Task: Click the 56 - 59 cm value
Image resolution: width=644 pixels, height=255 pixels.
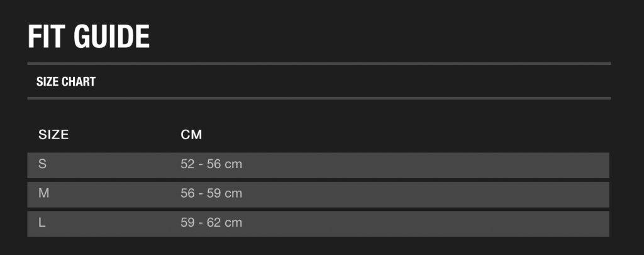Action: point(211,193)
